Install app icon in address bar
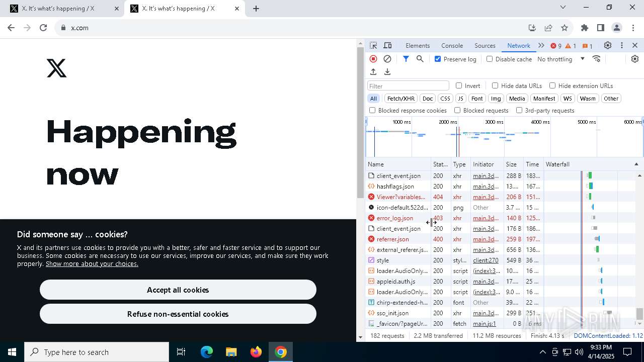The height and width of the screenshot is (362, 644). 532,28
